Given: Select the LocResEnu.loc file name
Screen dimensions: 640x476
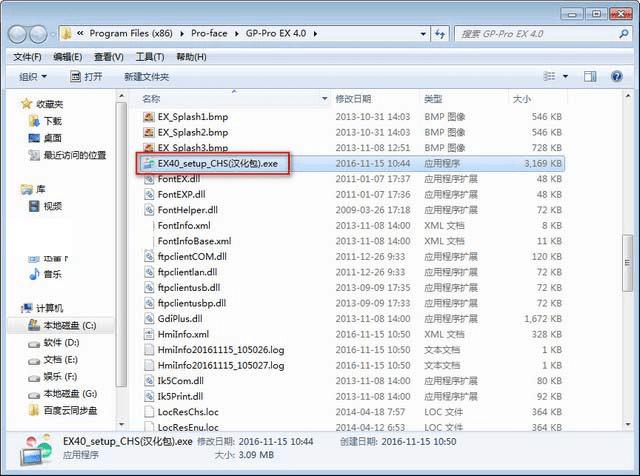Looking at the screenshot, I should 188,427.
